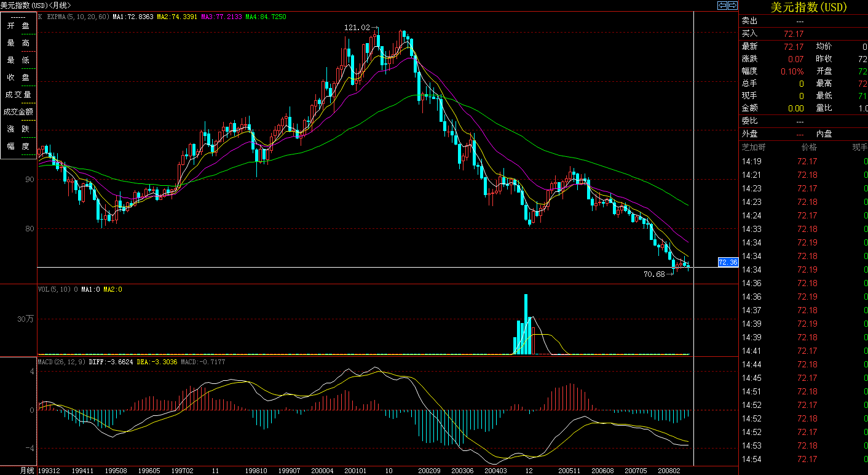Click the 成交量 (volume) entry
Viewport: 868px width, 475px height.
point(18,95)
